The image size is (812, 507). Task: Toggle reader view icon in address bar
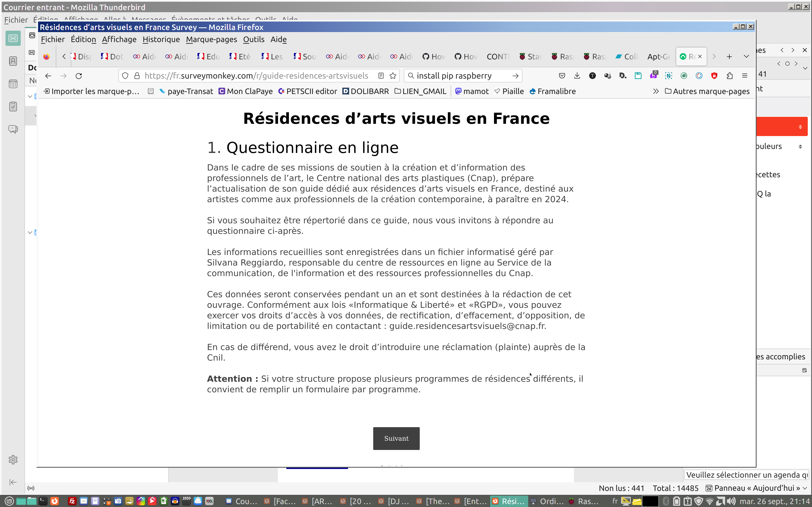(x=381, y=76)
